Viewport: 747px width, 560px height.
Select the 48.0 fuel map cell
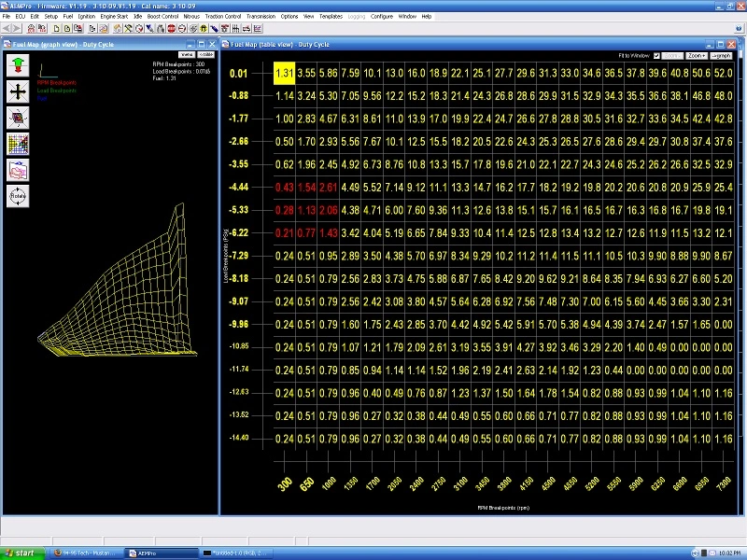click(x=723, y=96)
